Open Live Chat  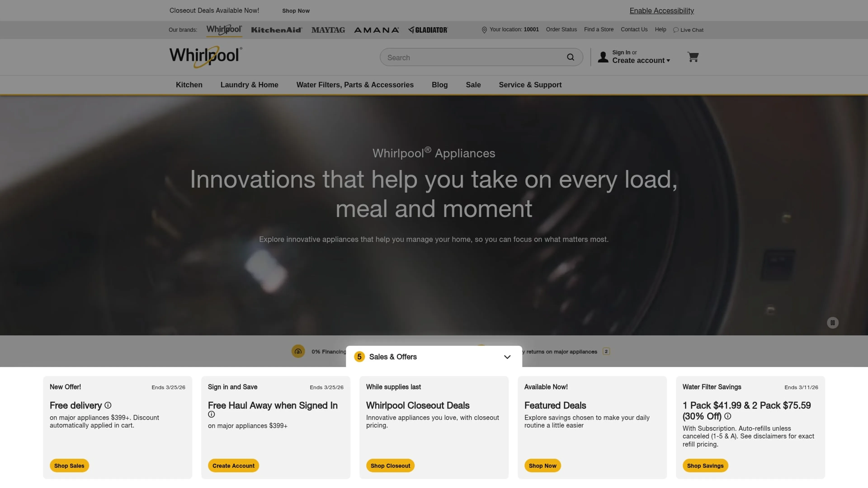688,30
